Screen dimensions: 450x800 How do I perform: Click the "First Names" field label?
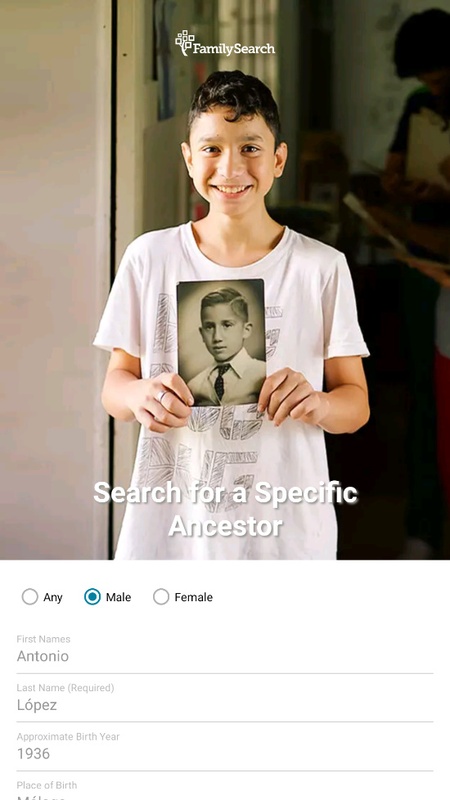pos(43,639)
